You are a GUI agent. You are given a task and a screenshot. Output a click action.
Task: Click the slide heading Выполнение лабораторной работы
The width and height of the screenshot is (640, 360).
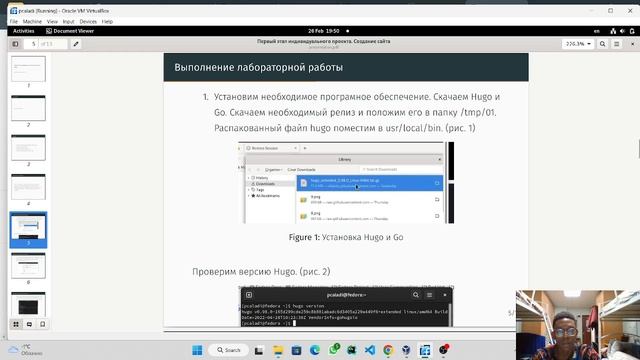click(x=258, y=67)
